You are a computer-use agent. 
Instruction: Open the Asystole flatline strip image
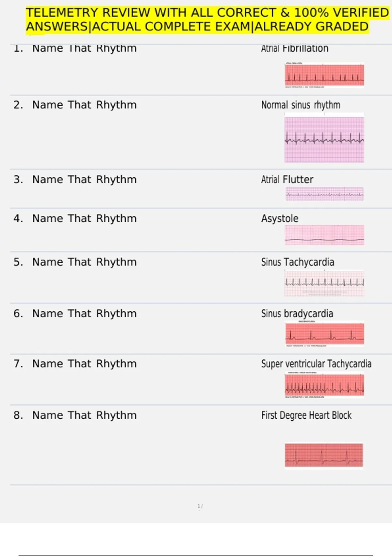(324, 235)
